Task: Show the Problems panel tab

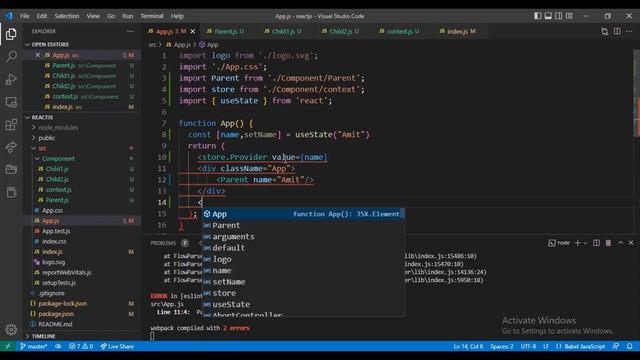Action: (x=163, y=243)
